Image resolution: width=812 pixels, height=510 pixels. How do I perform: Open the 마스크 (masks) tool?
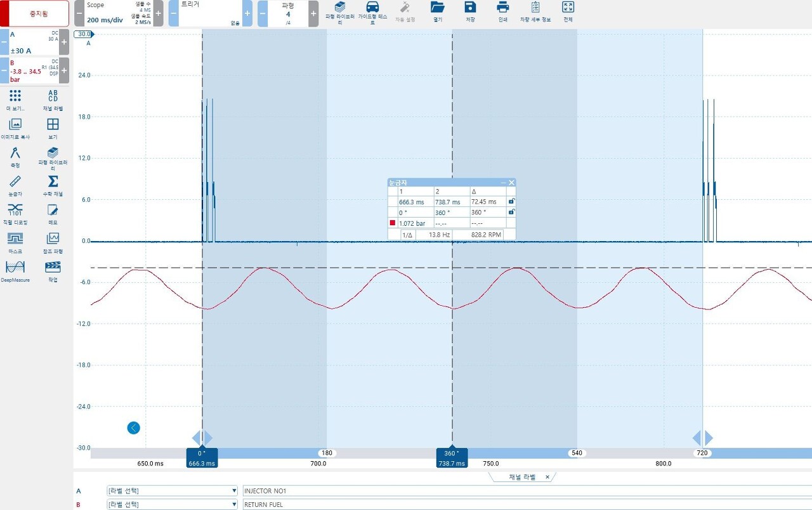click(x=15, y=242)
